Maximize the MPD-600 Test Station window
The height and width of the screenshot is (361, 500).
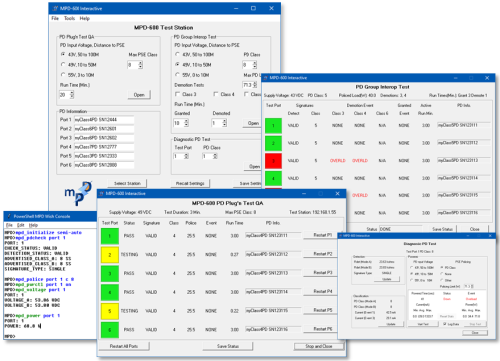click(x=253, y=8)
